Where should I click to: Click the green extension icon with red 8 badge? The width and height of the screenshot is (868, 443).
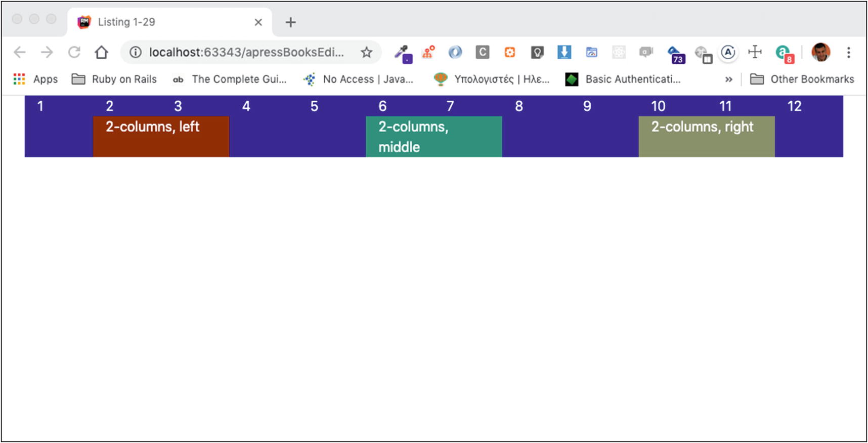pos(784,53)
